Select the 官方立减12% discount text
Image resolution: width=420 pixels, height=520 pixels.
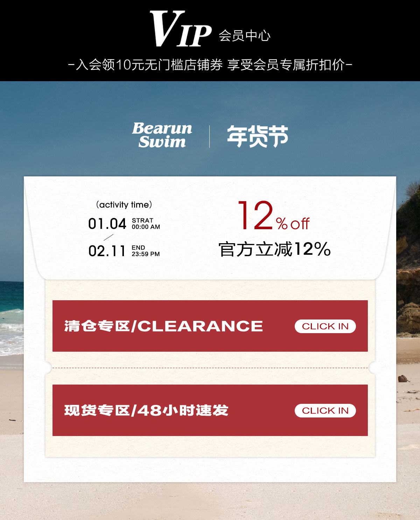click(x=275, y=249)
